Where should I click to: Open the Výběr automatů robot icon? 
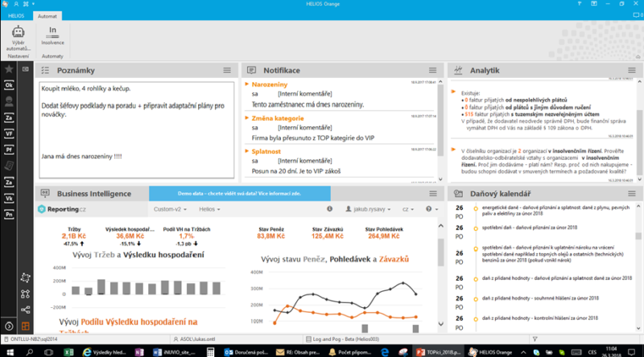[x=18, y=38]
